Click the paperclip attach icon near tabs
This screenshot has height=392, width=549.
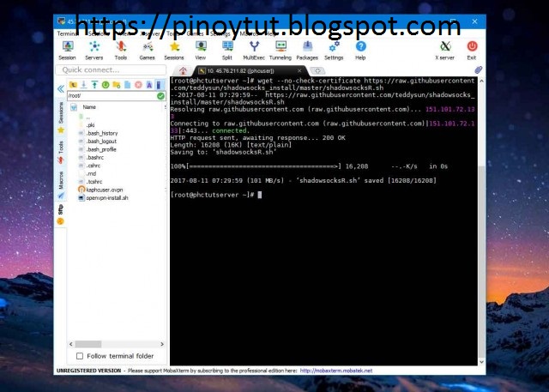pyautogui.click(x=479, y=70)
